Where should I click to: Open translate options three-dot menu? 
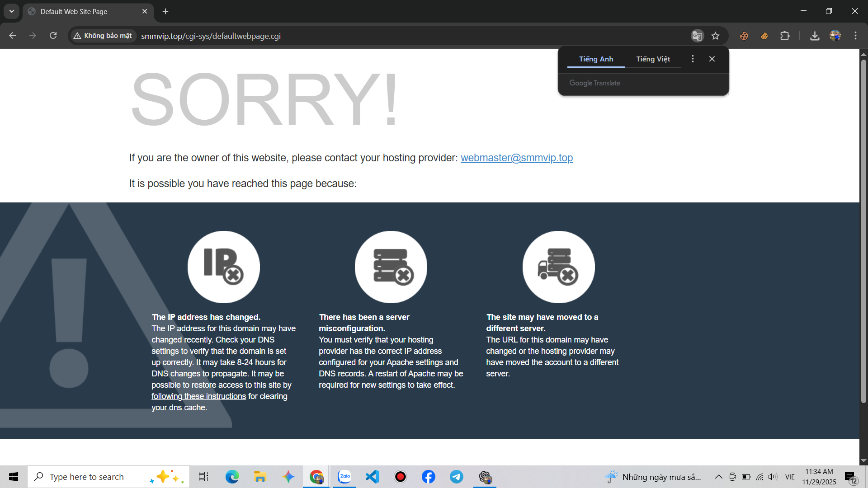693,59
